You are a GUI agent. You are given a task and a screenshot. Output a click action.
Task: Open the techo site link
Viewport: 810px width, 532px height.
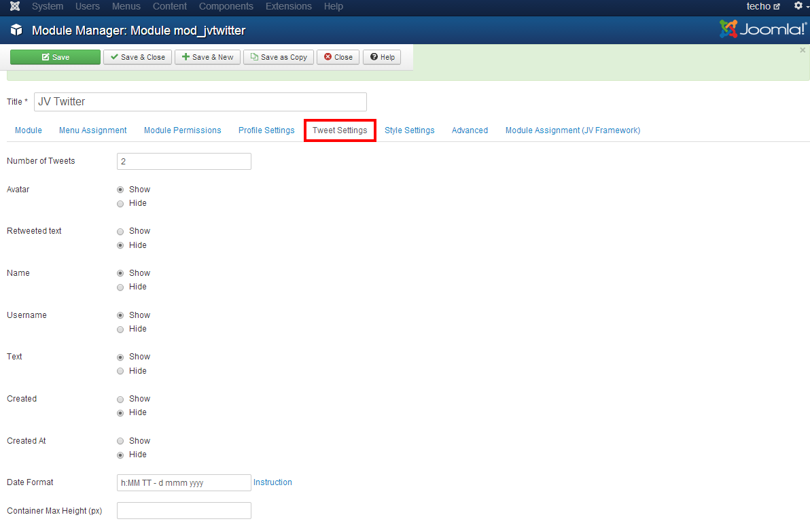[x=763, y=6]
